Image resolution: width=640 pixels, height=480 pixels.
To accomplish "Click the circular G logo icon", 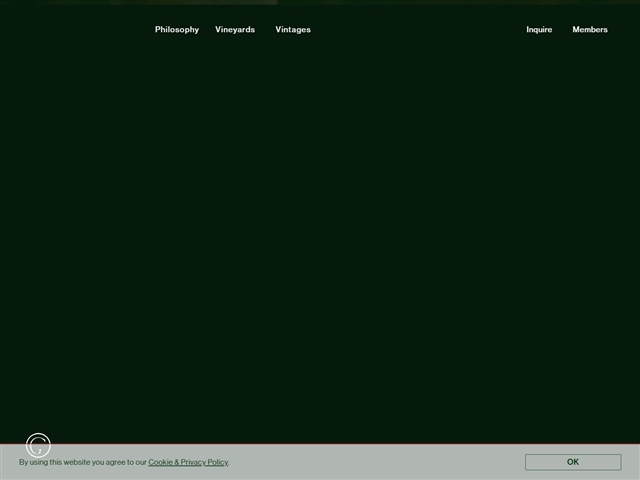I will 38,445.
